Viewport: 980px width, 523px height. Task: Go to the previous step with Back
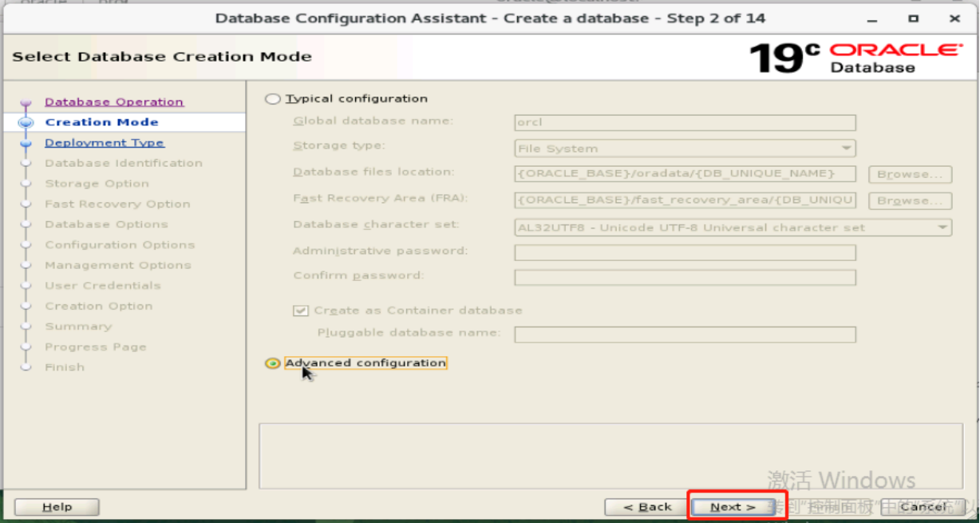[647, 507]
